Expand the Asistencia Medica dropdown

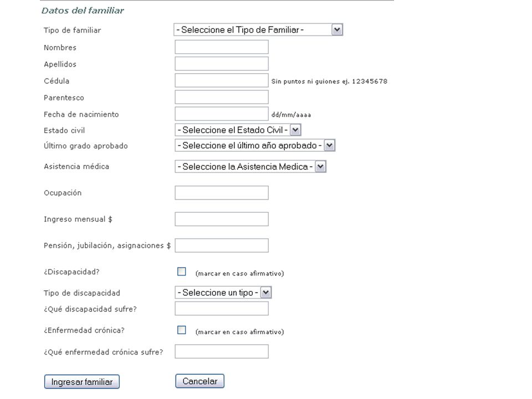click(250, 167)
